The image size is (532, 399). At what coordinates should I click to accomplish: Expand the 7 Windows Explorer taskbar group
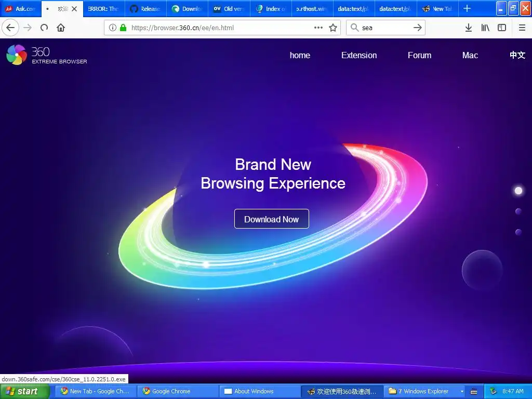pyautogui.click(x=425, y=391)
